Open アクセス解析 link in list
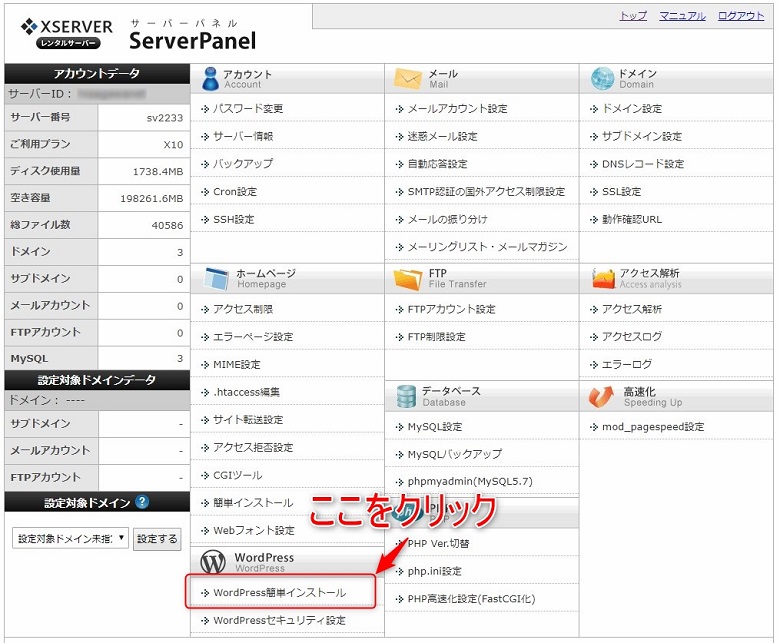780x643 pixels. (632, 309)
